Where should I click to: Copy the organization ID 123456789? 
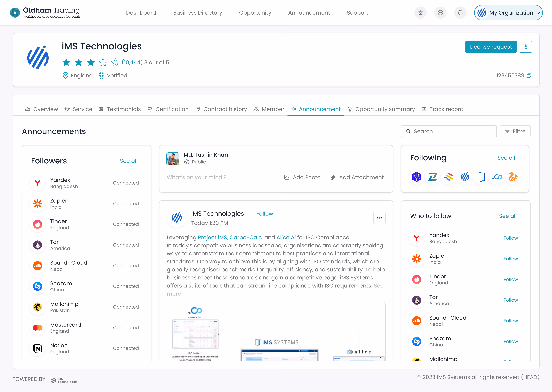pos(529,76)
